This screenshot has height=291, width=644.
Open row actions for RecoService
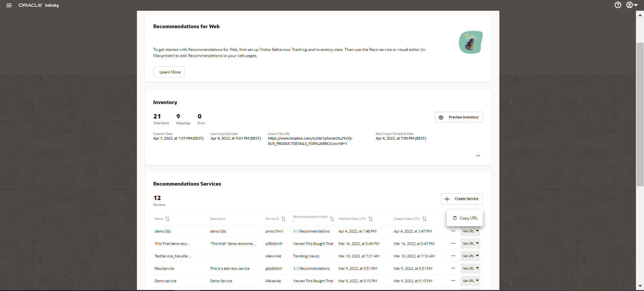tap(453, 269)
